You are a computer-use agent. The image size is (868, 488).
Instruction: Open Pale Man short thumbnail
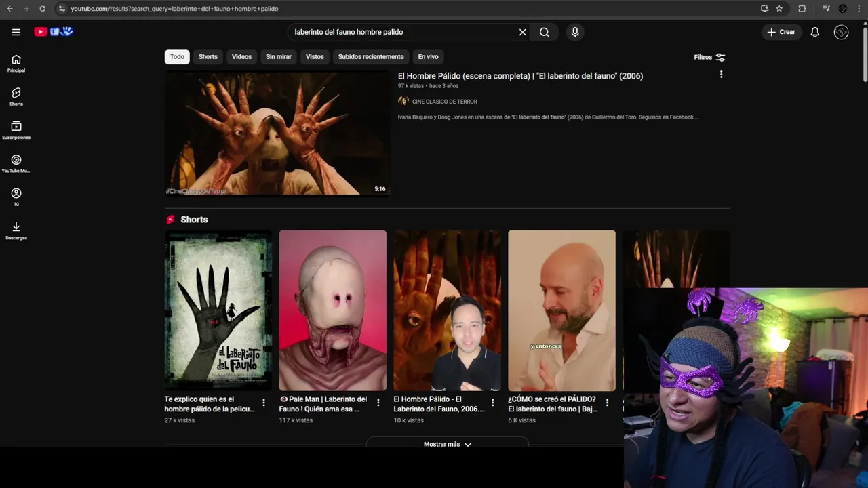tap(333, 310)
